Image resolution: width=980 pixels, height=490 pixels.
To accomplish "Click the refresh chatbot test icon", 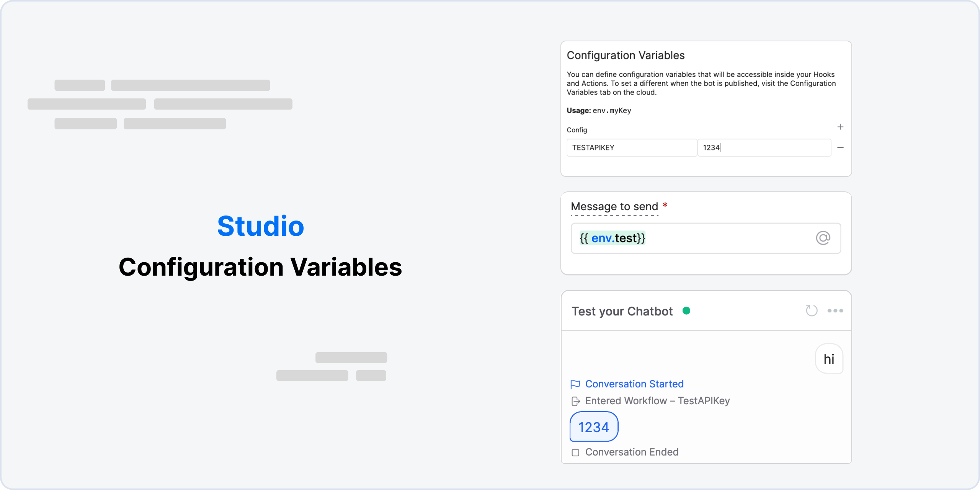I will point(811,310).
